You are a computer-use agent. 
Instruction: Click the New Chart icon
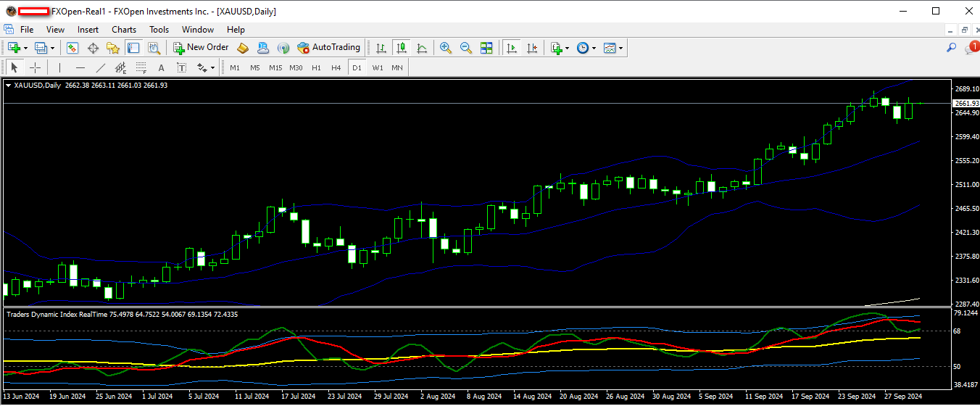tap(14, 48)
